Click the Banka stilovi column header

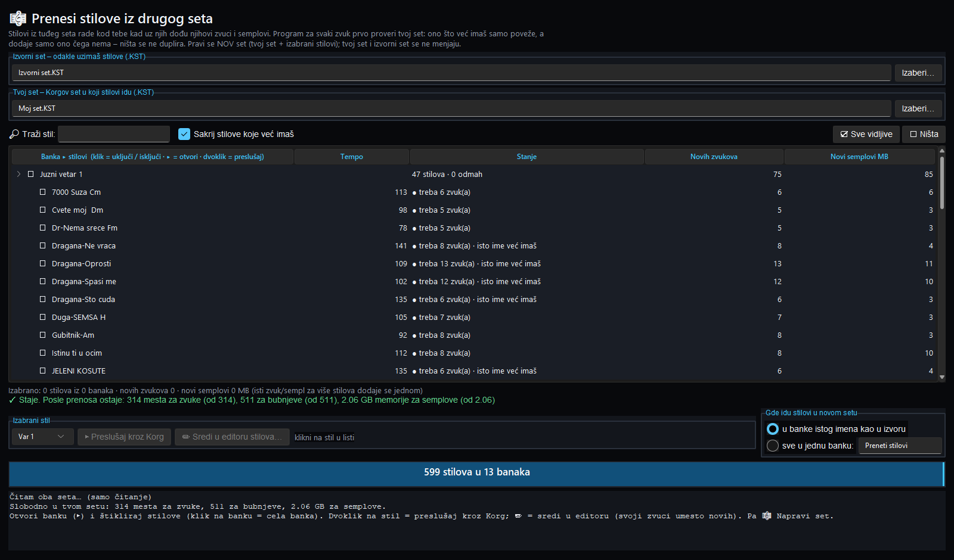[x=153, y=157]
